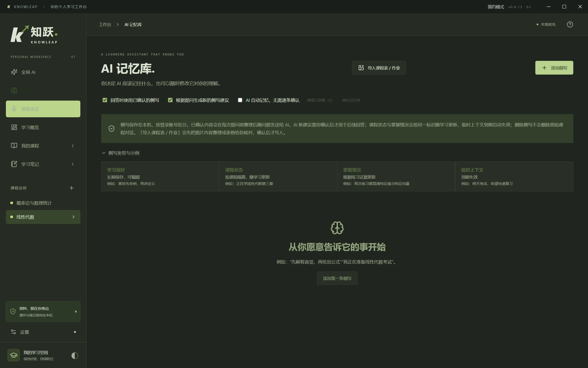Uncheck 根据提问生成新的侧写建议

pyautogui.click(x=170, y=100)
